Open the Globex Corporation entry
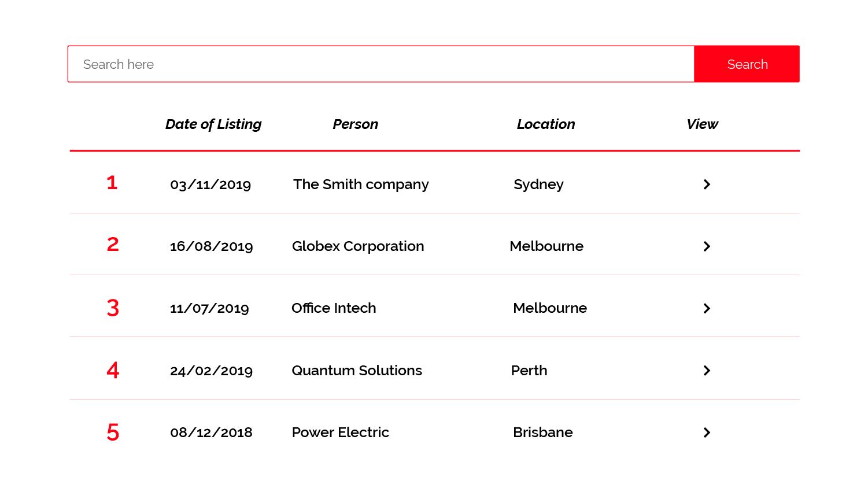 coord(358,246)
